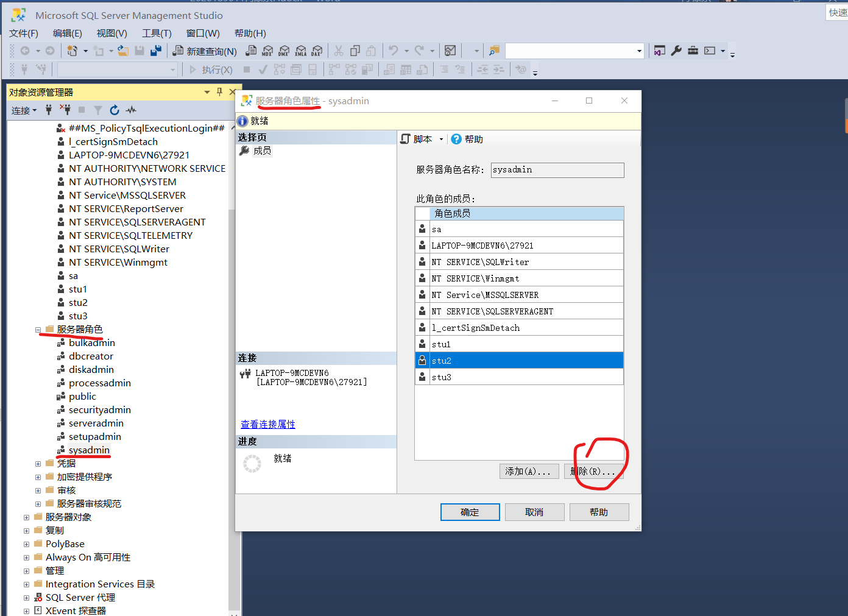This screenshot has height=616, width=848.
Task: Open the Activity Monitor toolbar icon
Action: pos(450,51)
